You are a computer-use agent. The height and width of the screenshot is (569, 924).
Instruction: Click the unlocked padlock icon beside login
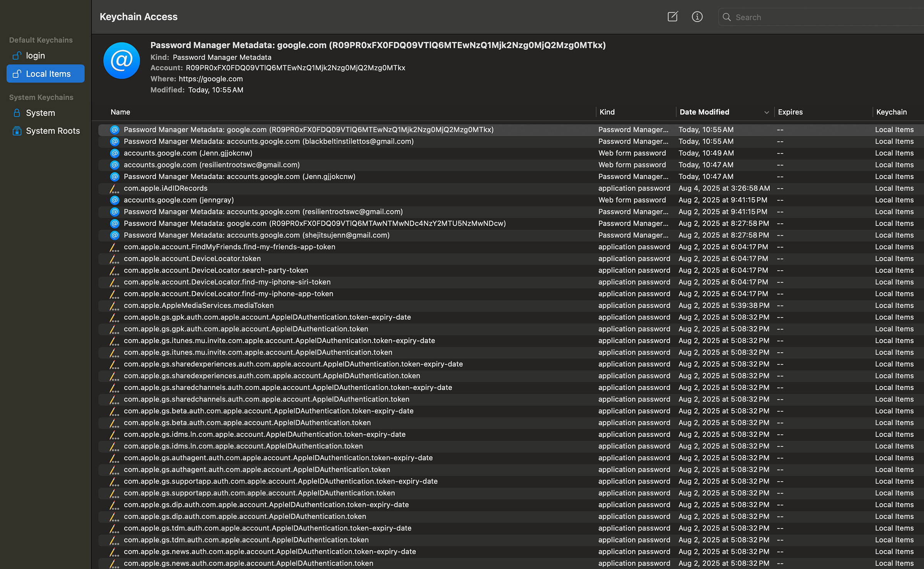point(17,56)
